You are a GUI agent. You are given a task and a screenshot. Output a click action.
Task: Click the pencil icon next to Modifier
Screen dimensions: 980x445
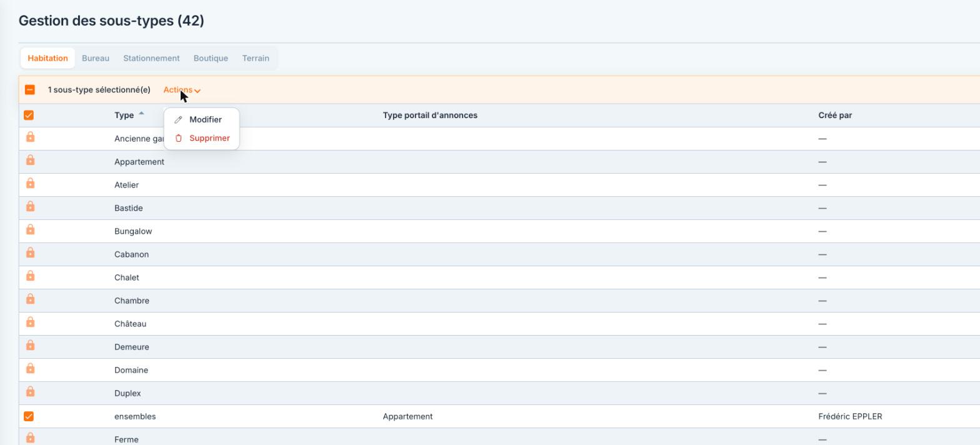178,119
